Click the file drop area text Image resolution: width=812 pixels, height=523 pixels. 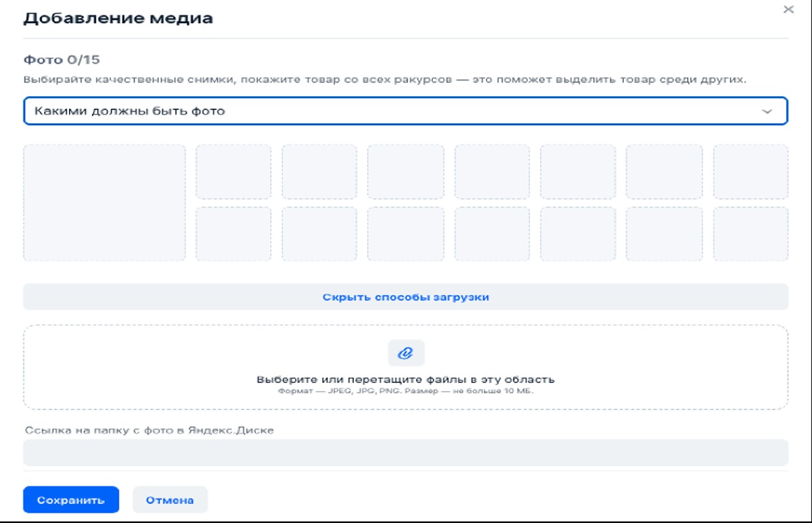click(406, 379)
